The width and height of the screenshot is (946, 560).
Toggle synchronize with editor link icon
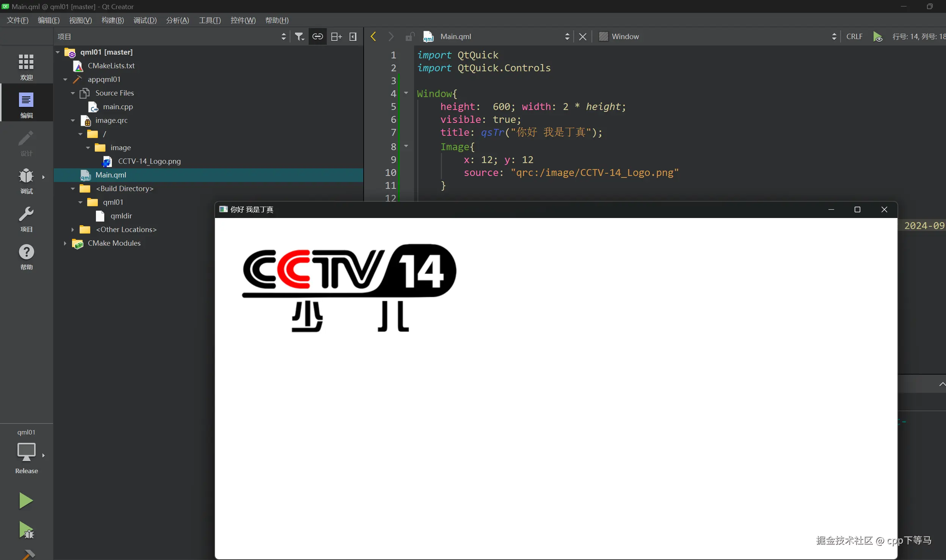pos(317,36)
